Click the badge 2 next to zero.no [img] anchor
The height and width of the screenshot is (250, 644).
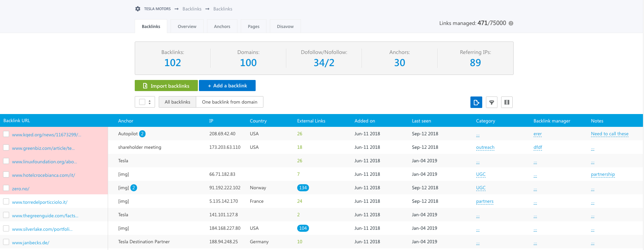134,188
